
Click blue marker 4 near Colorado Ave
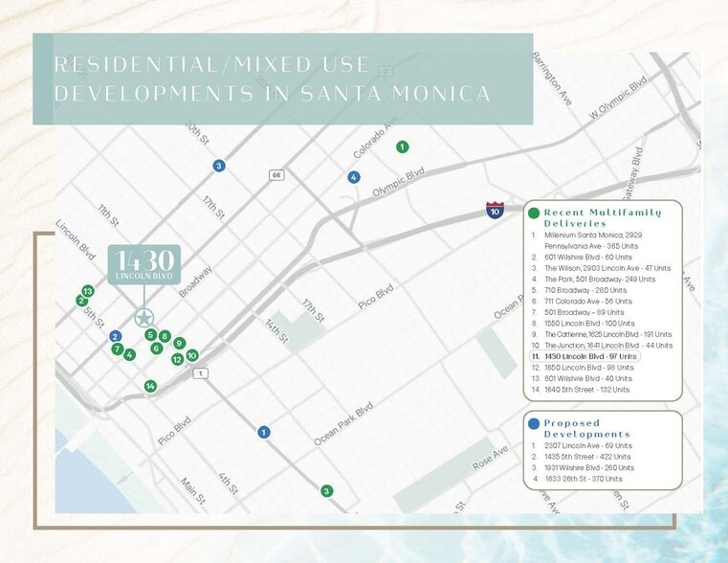point(354,177)
